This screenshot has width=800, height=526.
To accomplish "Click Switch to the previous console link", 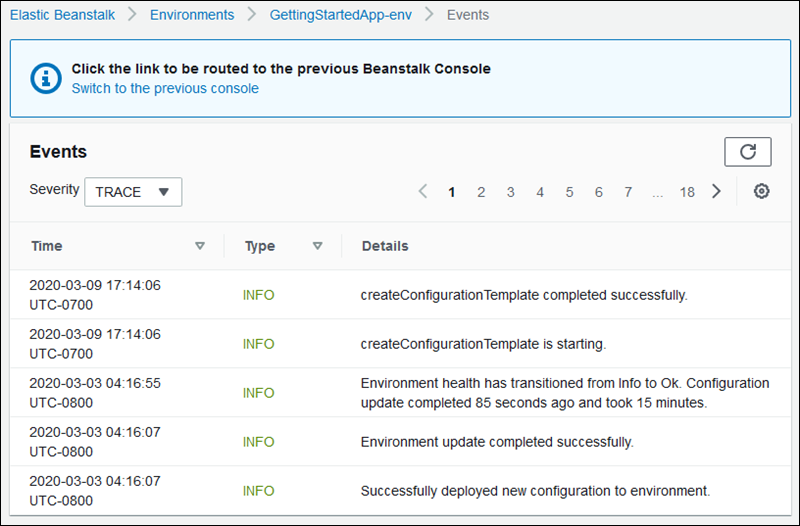I will (165, 88).
